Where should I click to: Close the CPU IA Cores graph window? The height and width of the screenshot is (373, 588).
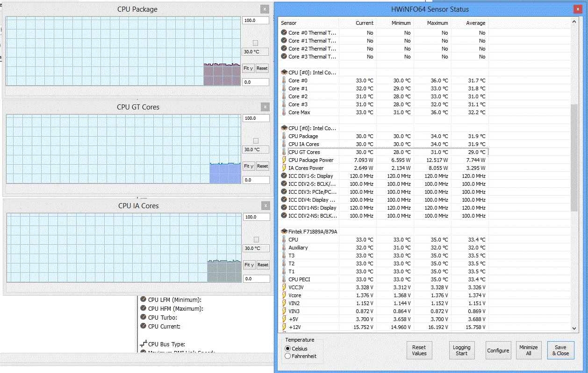coord(266,206)
